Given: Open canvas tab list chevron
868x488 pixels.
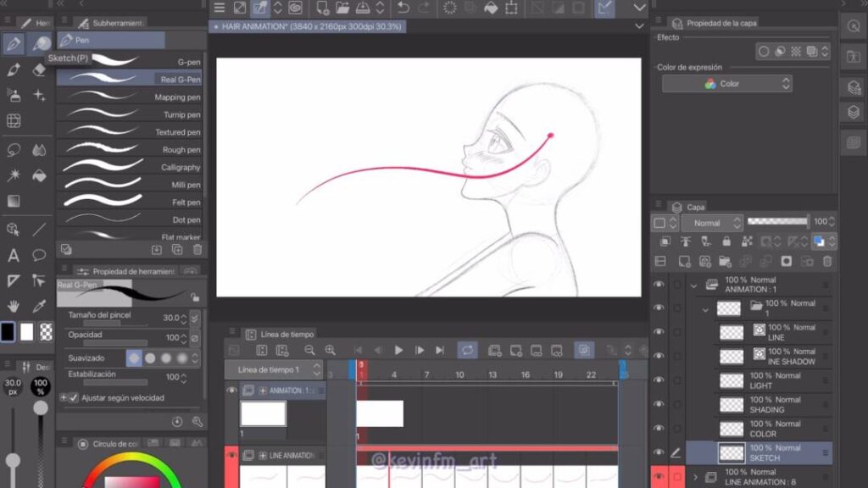Looking at the screenshot, I should pos(639,26).
